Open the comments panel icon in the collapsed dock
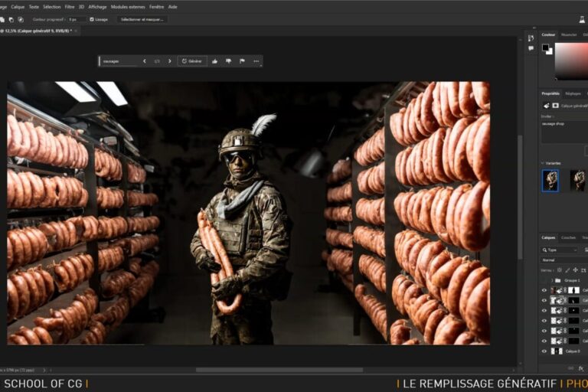Viewport: 588px width, 392px height. (x=531, y=48)
